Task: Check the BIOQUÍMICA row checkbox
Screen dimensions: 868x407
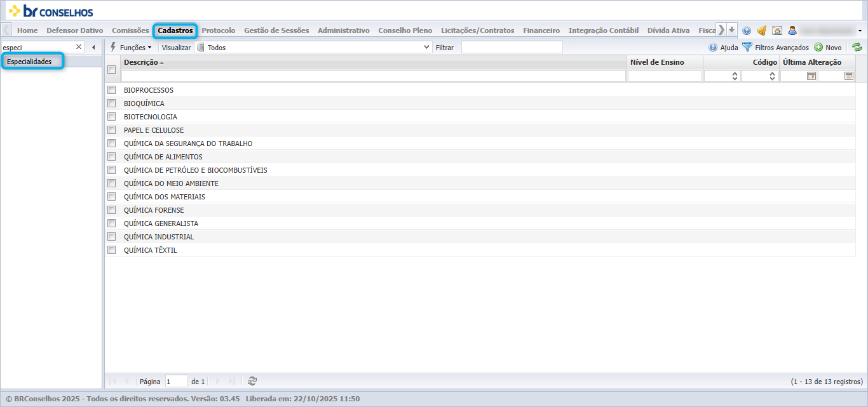Action: [112, 103]
